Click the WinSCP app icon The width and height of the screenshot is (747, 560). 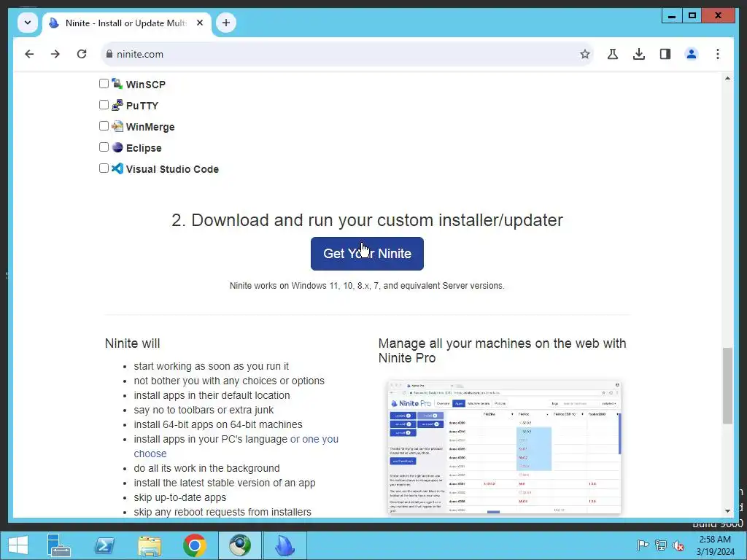[117, 84]
